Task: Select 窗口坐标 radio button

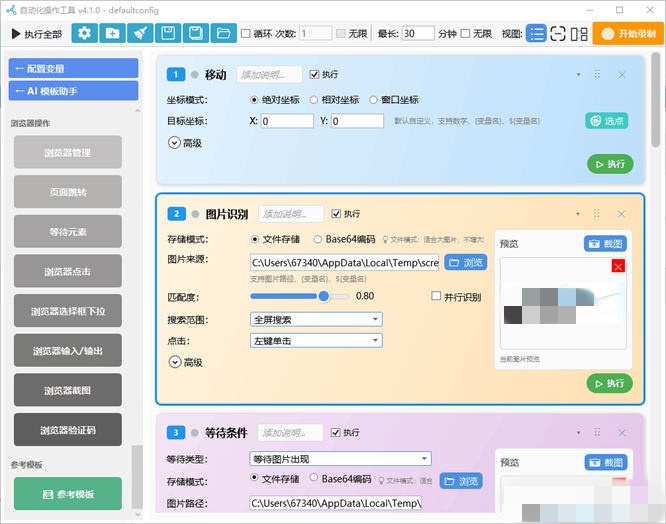Action: pyautogui.click(x=373, y=100)
